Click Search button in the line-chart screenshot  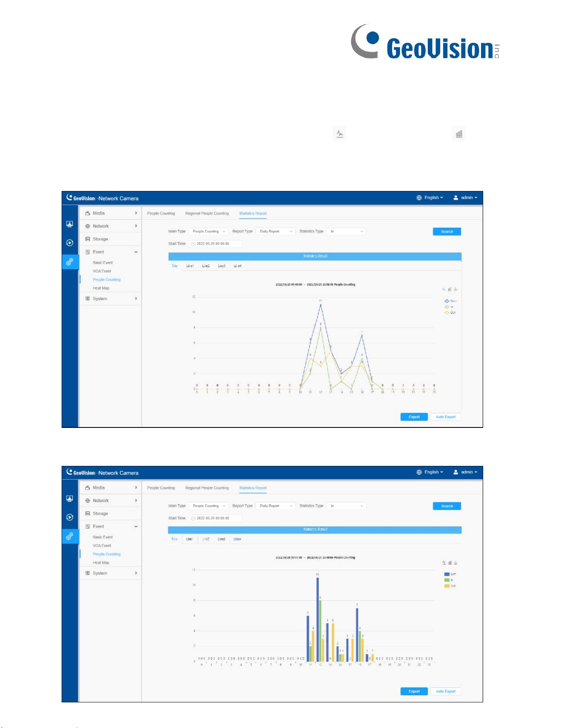[x=447, y=232]
